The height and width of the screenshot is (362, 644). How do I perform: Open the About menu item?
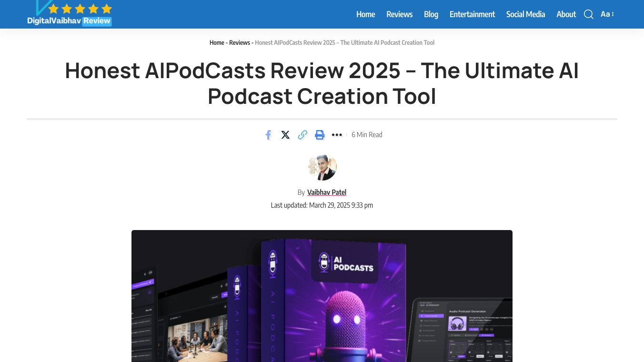pos(566,14)
